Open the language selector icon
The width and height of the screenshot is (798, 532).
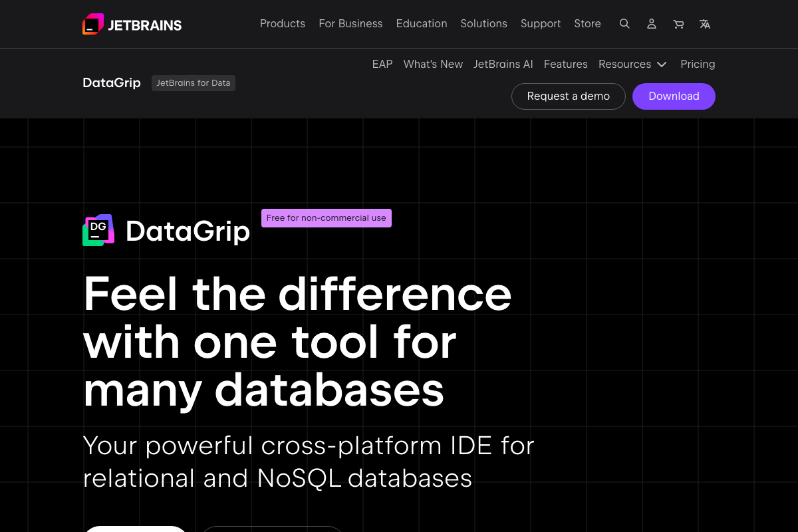point(705,24)
